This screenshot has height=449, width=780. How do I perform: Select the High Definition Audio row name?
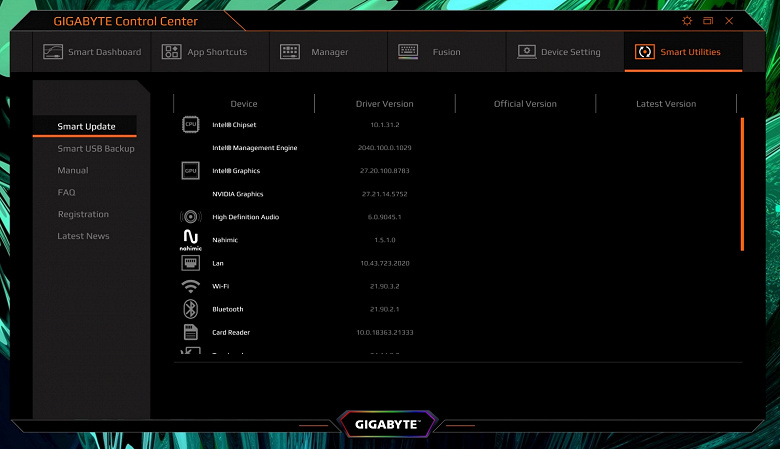pyautogui.click(x=245, y=217)
